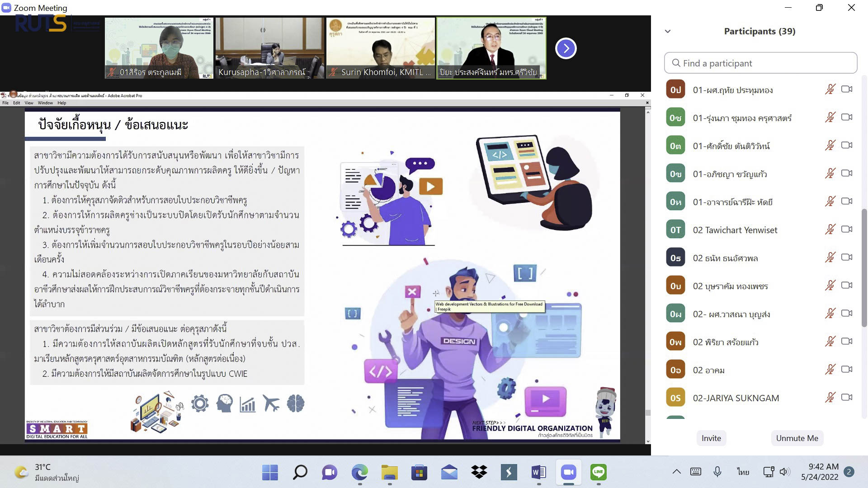
Task: Click mic icon for 02 พิริยา สร้อยแก้ว
Action: coord(830,342)
